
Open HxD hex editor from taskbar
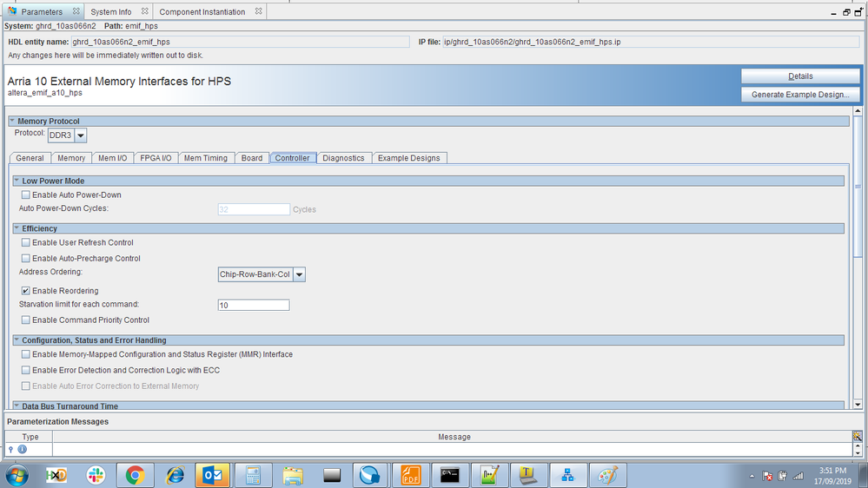point(56,475)
